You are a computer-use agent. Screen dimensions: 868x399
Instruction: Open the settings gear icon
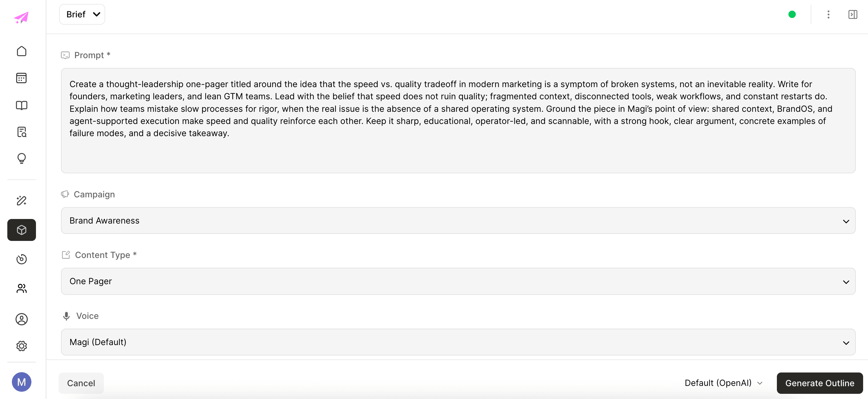[22, 346]
